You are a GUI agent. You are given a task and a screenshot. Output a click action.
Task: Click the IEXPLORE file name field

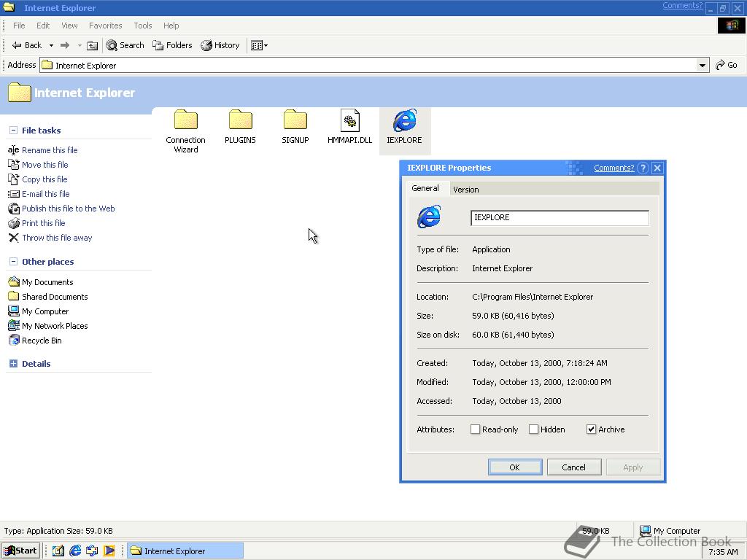560,217
